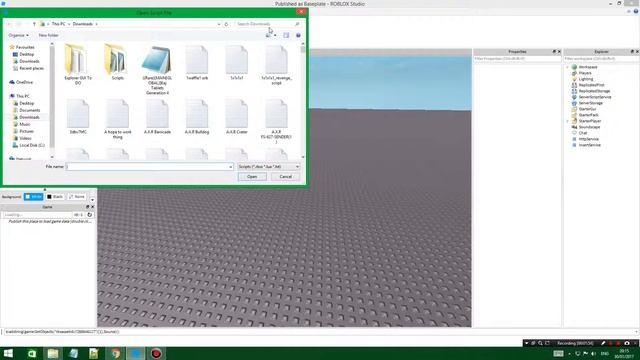Select White background option

pyautogui.click(x=33, y=197)
